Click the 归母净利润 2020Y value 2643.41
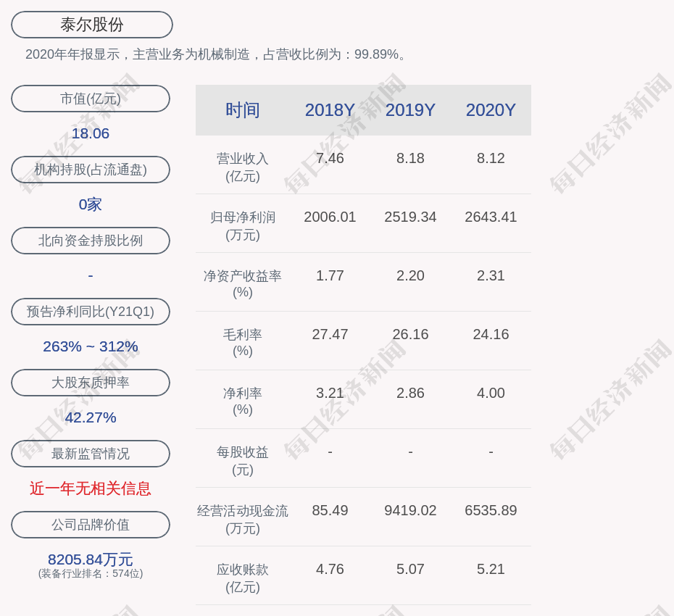The height and width of the screenshot is (616, 674). (491, 217)
